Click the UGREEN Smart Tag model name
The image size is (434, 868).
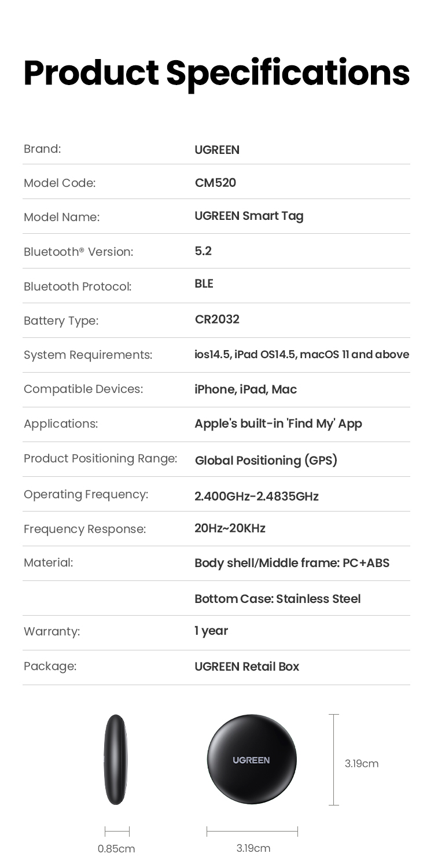(x=249, y=217)
